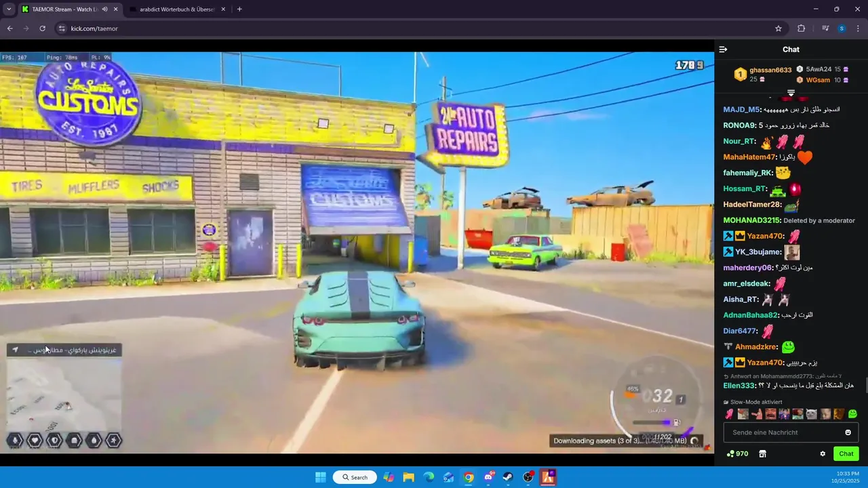
Task: Click the 970 channel points counter
Action: click(737, 453)
